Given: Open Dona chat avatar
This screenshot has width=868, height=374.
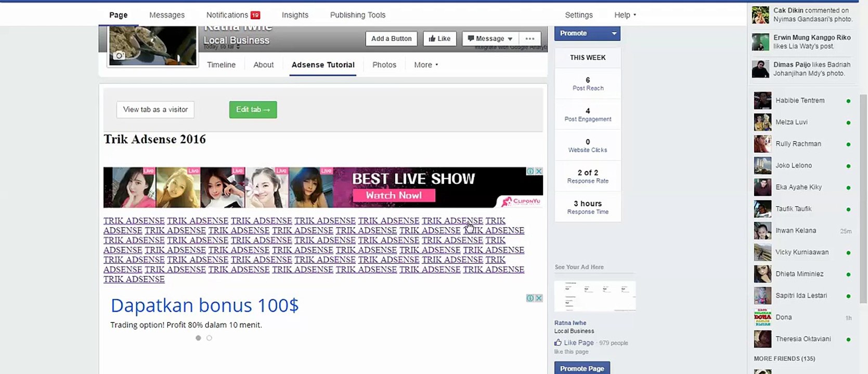Looking at the screenshot, I should [x=762, y=317].
